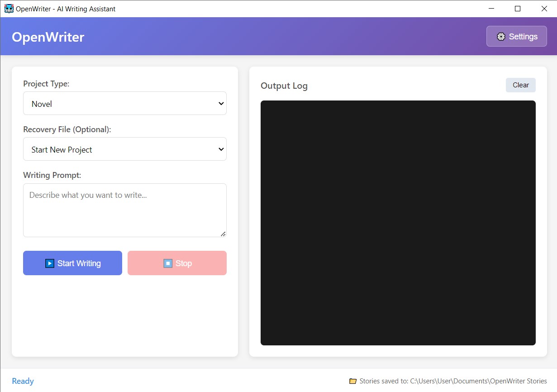Click the Recovery File (Optional) label
This screenshot has height=392, width=557.
coord(67,129)
